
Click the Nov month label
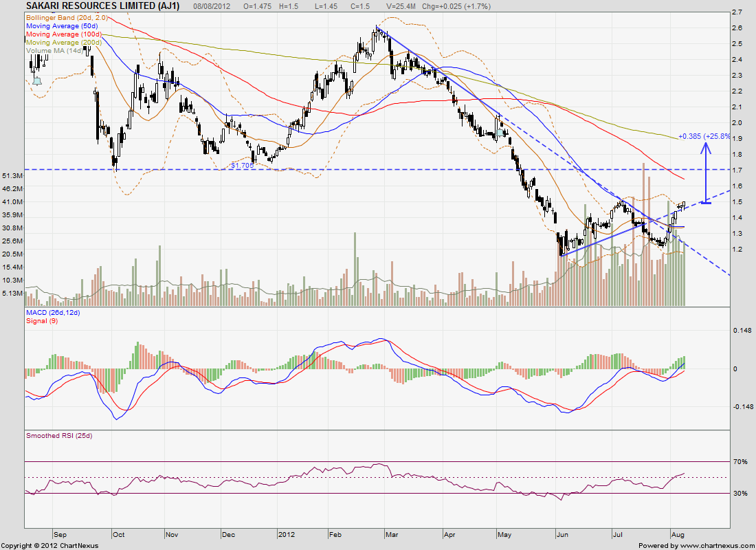[x=172, y=535]
